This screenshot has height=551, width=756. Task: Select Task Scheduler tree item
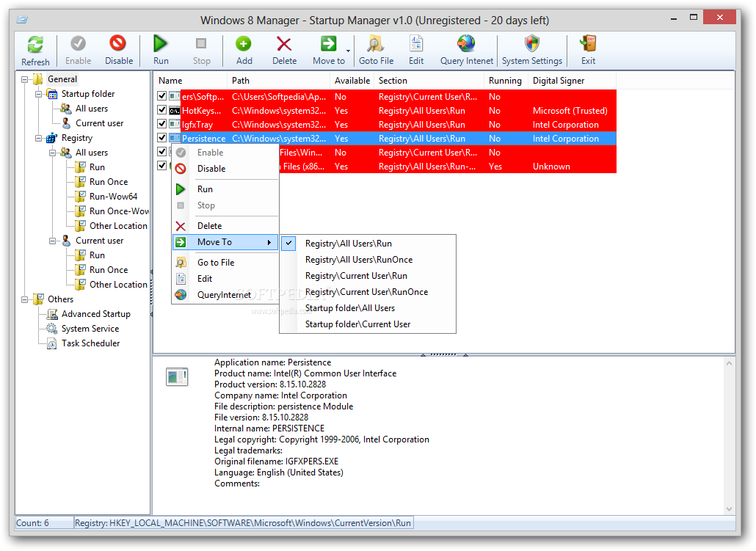pos(90,343)
